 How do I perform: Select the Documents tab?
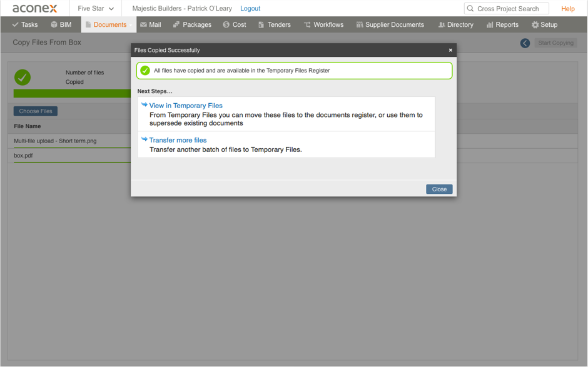tap(109, 25)
